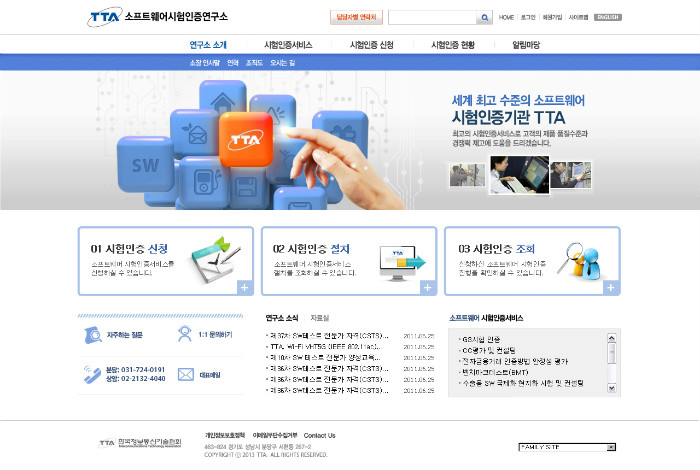Open service item CC평가 및 컨설팅

(489, 350)
